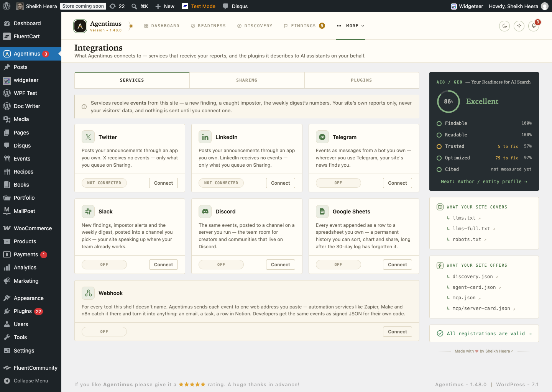
Task: Click the Dashboard gauge icon in sidebar
Action: (7, 23)
